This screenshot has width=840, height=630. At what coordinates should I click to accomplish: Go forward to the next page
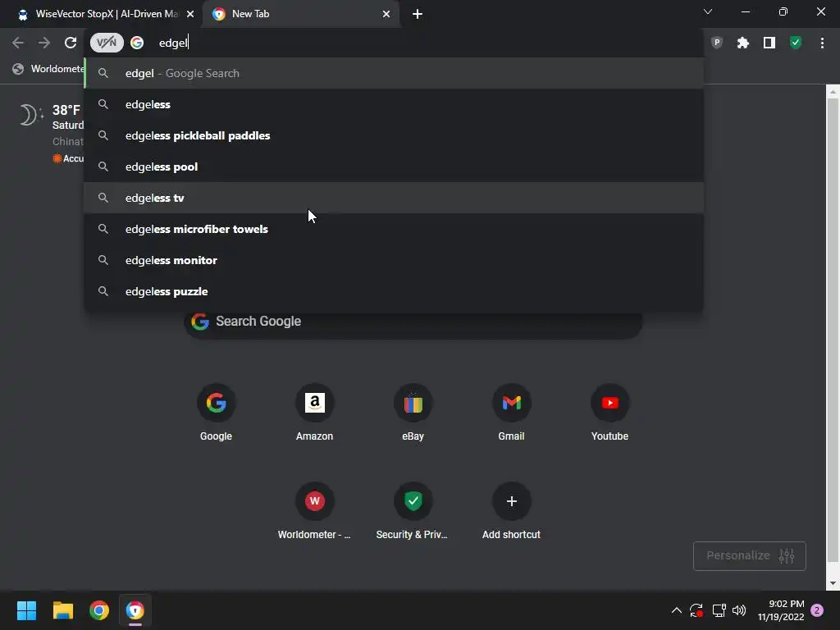(44, 43)
